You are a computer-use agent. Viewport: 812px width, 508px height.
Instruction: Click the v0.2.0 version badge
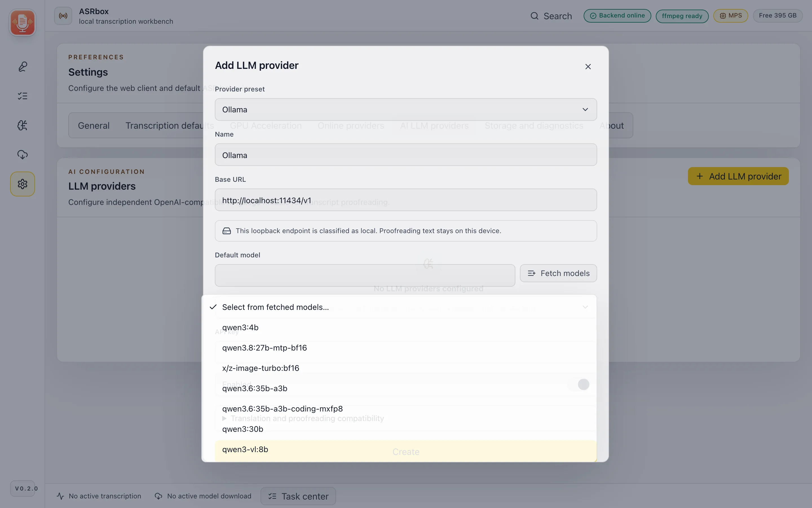point(23,489)
